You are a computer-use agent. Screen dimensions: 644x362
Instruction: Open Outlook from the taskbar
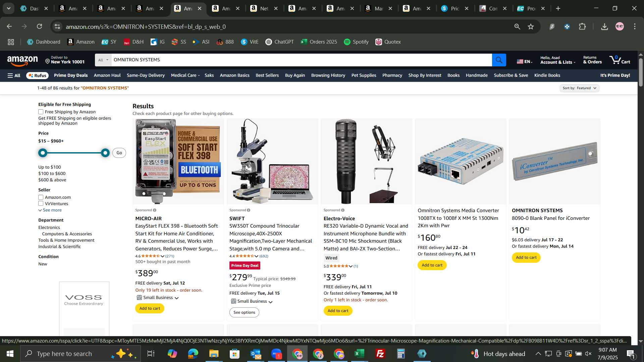255,354
